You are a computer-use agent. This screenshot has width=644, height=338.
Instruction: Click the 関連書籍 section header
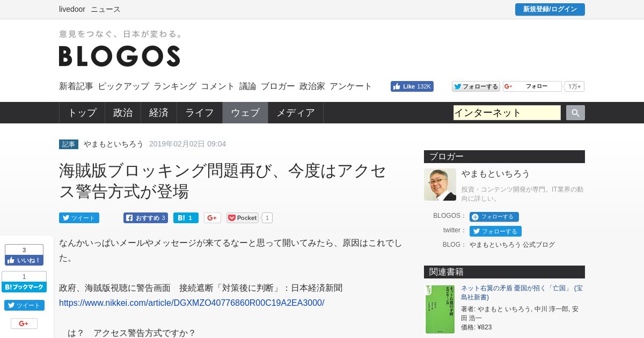pos(504,272)
